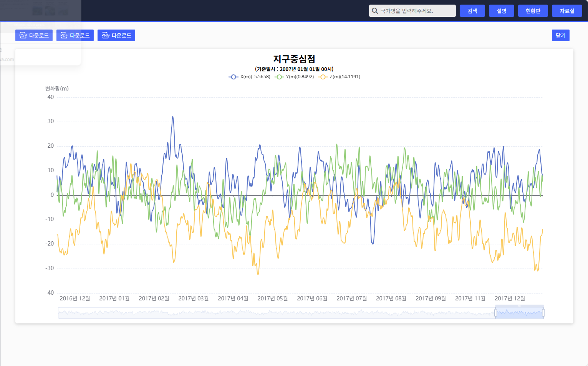
Task: Click the 국가명을 입력해주세요 search input field
Action: [x=411, y=10]
